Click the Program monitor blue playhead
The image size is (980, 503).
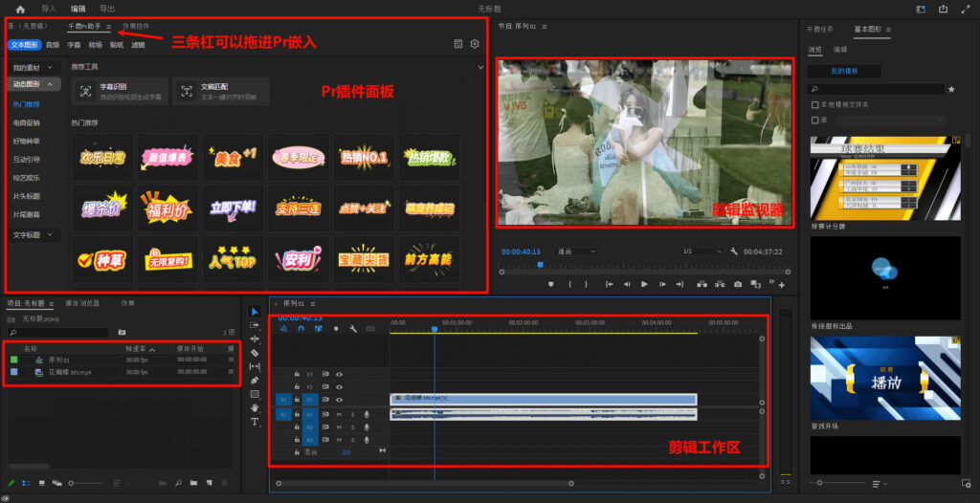(540, 265)
